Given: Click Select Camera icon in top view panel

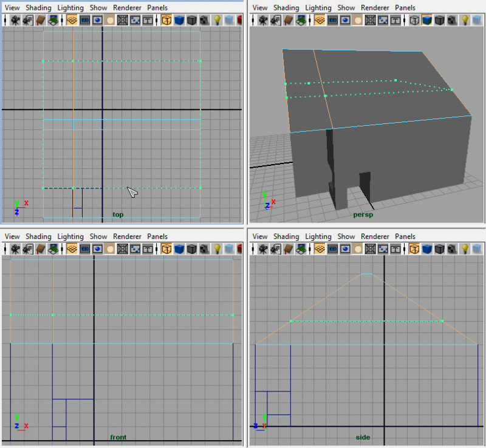Looking at the screenshot, I should coord(15,20).
